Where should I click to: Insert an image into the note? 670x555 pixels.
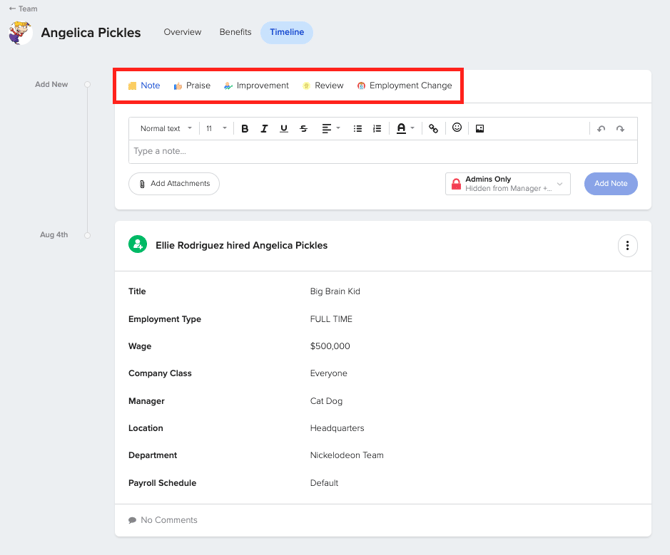point(480,129)
